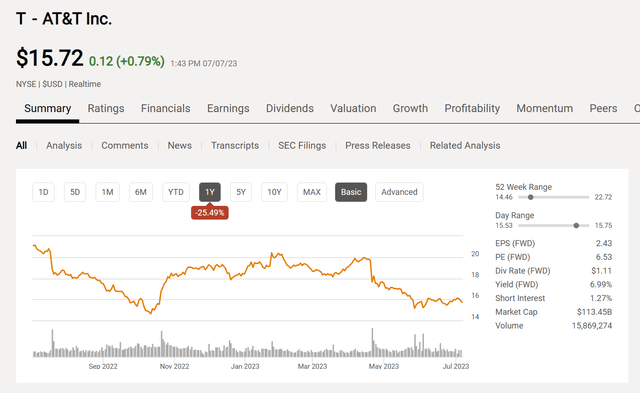
Task: Switch to Advanced chart mode
Action: [x=399, y=192]
